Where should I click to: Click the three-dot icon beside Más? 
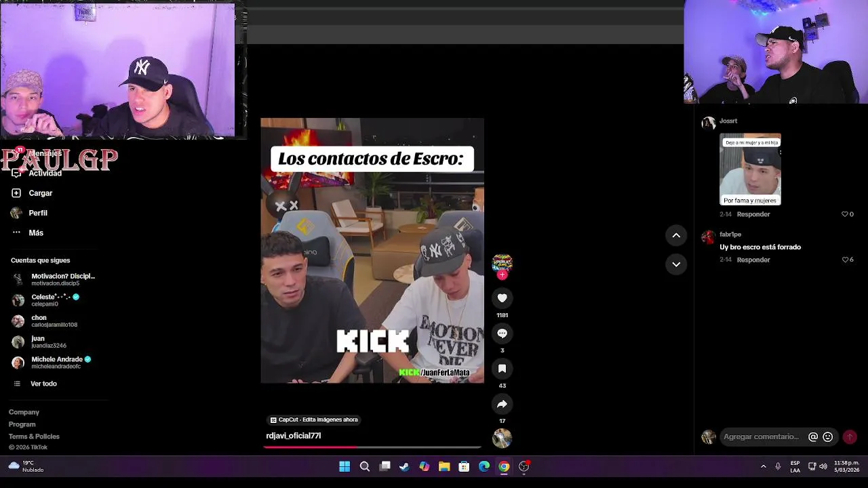[x=16, y=232]
